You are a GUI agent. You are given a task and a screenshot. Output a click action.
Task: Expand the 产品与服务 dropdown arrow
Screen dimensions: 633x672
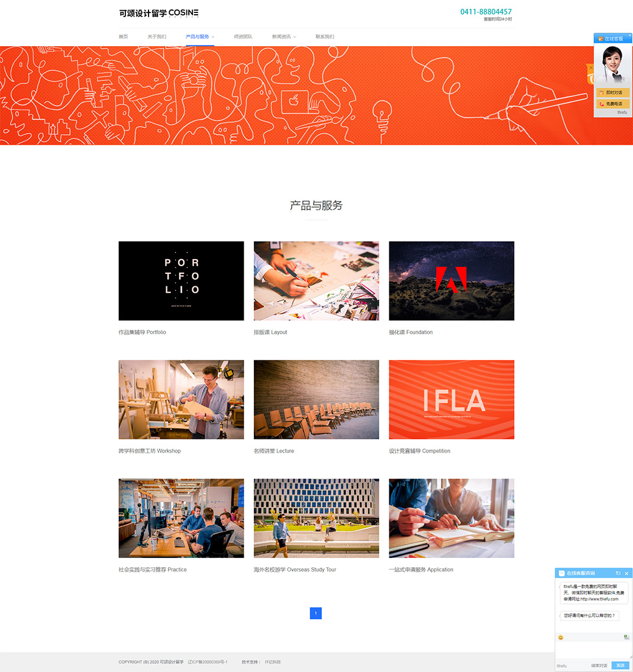pyautogui.click(x=213, y=37)
